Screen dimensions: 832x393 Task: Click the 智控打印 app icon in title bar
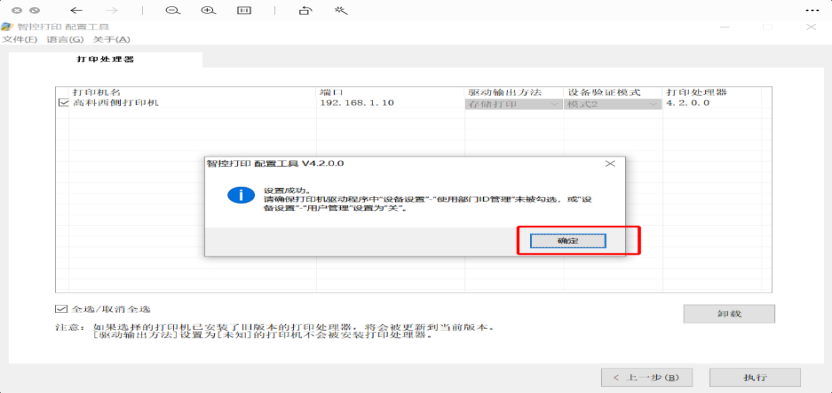tap(6, 27)
